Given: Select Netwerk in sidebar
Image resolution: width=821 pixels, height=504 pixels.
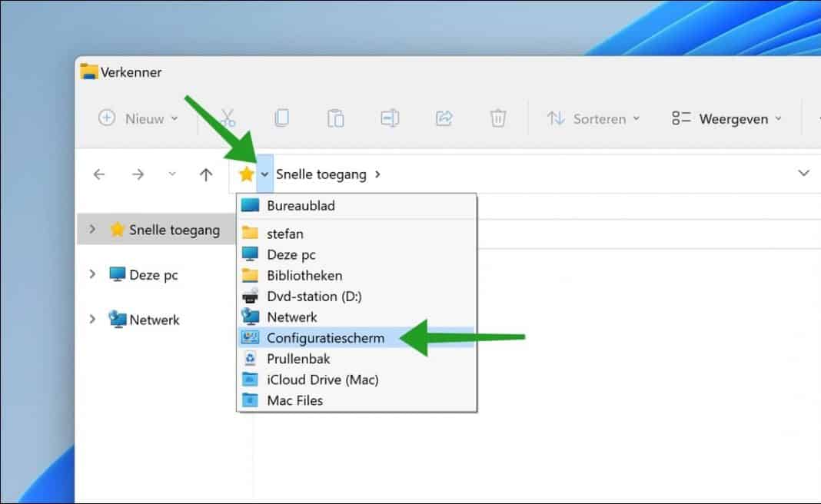Looking at the screenshot, I should click(144, 320).
